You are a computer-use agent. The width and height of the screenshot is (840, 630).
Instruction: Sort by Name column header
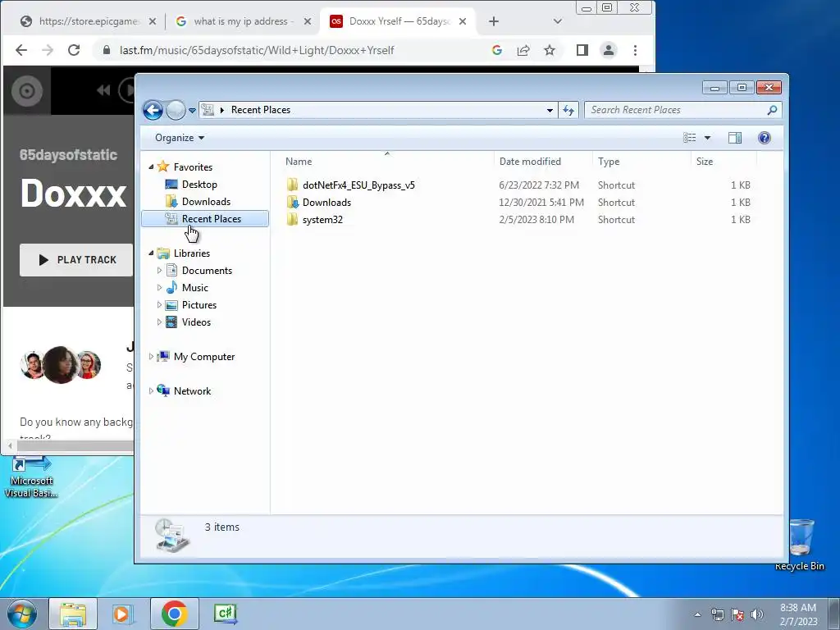click(x=387, y=162)
